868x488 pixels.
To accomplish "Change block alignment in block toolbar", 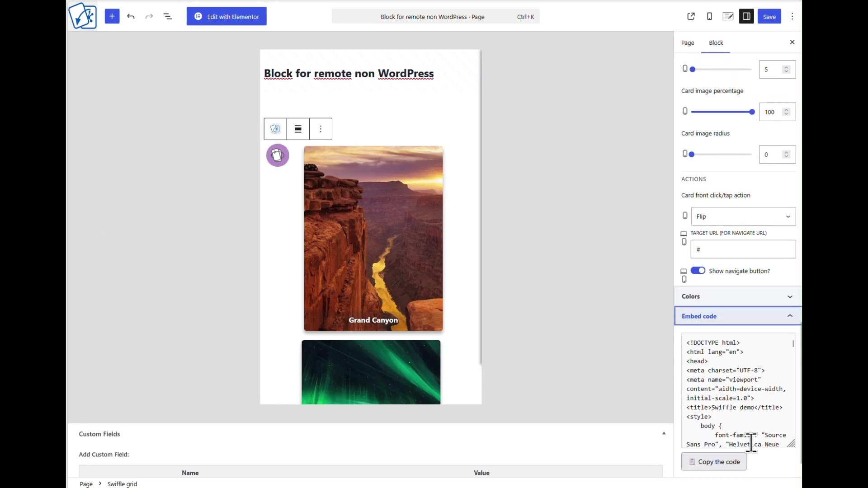I will pos(298,129).
